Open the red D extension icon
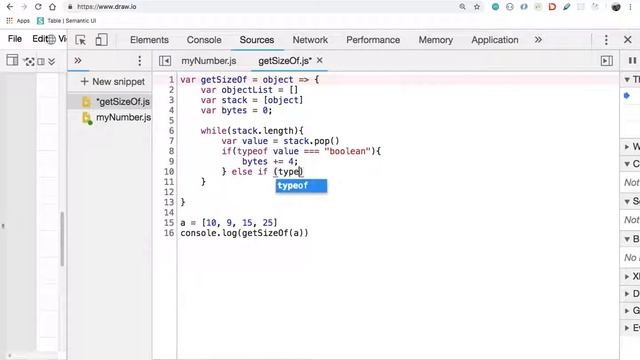The image size is (640, 360). pos(552,7)
